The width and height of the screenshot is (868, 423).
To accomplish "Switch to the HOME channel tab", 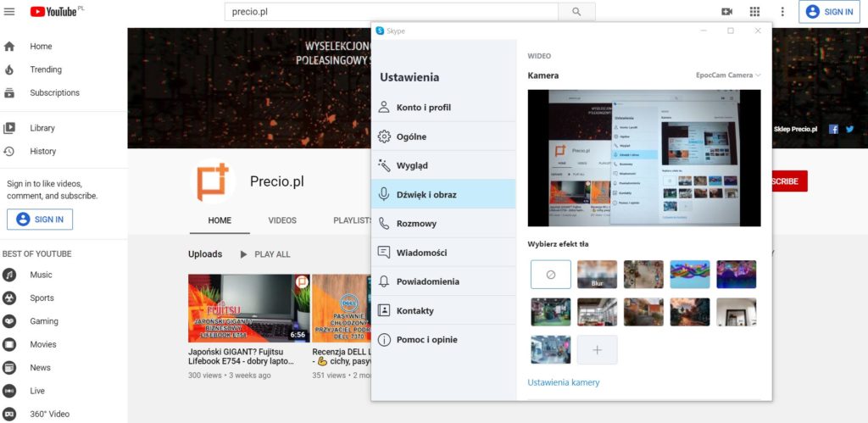I will [220, 220].
